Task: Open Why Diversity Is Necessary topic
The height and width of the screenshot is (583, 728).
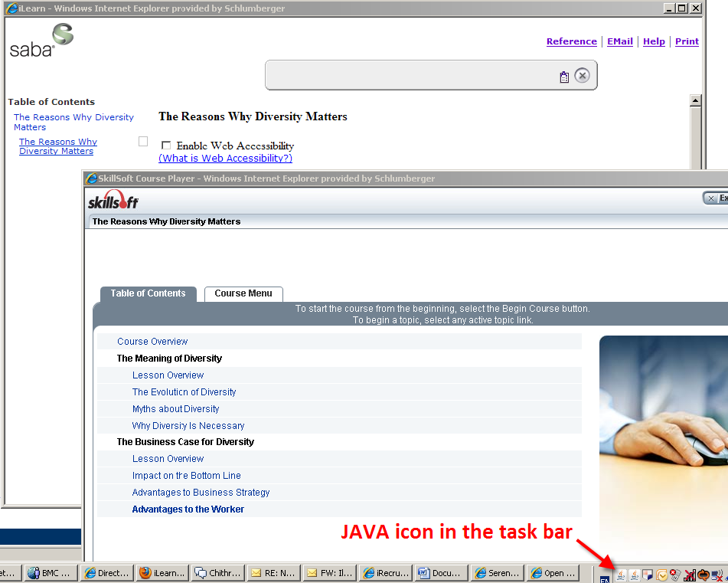Action: [188, 425]
